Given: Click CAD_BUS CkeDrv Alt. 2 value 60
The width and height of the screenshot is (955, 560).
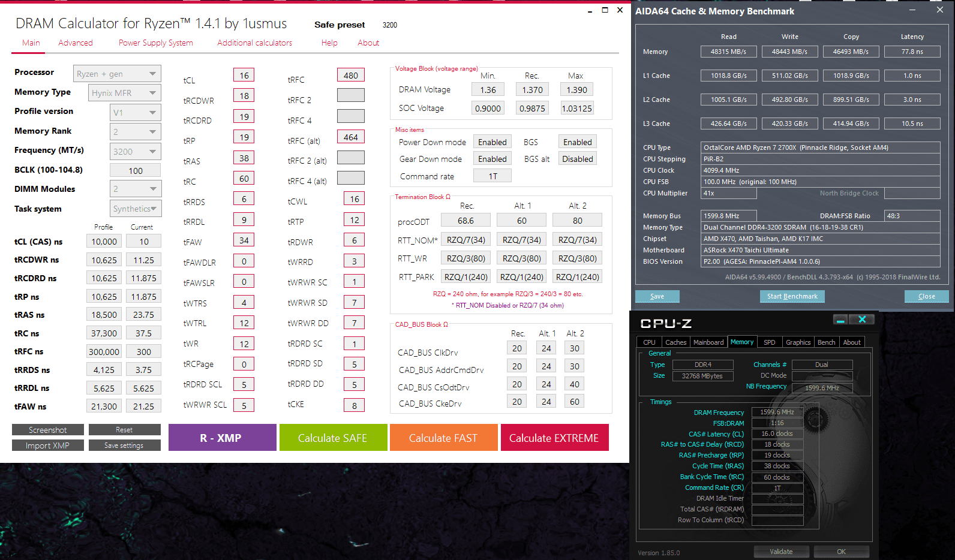Looking at the screenshot, I should pyautogui.click(x=575, y=402).
